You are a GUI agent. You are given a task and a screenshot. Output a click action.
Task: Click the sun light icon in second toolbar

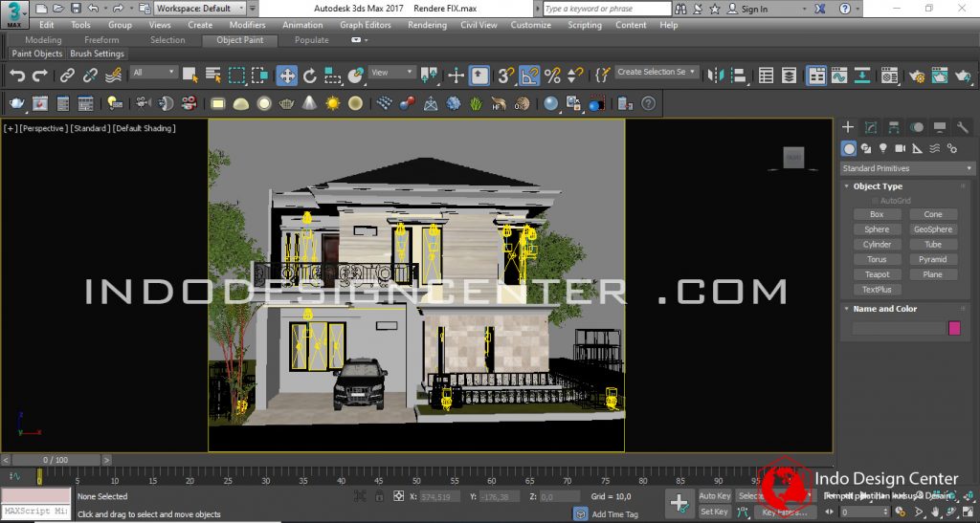[x=332, y=103]
